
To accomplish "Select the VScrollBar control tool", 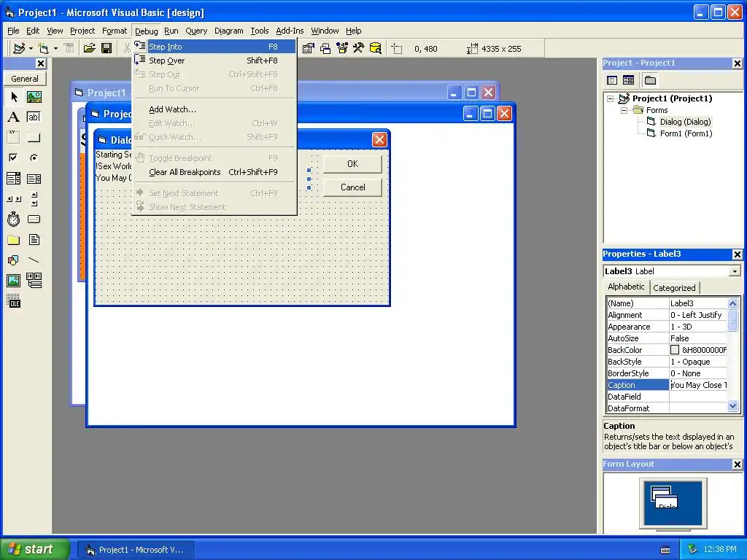I will pyautogui.click(x=34, y=199).
